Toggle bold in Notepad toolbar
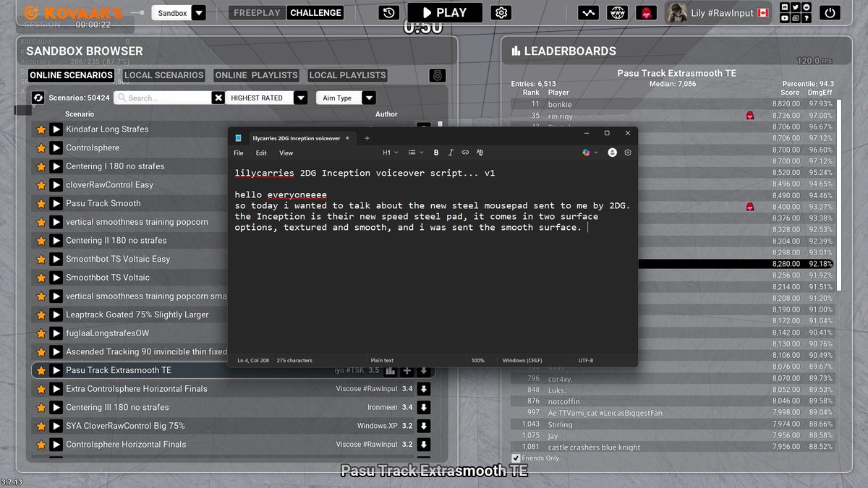The image size is (868, 488). pos(436,153)
